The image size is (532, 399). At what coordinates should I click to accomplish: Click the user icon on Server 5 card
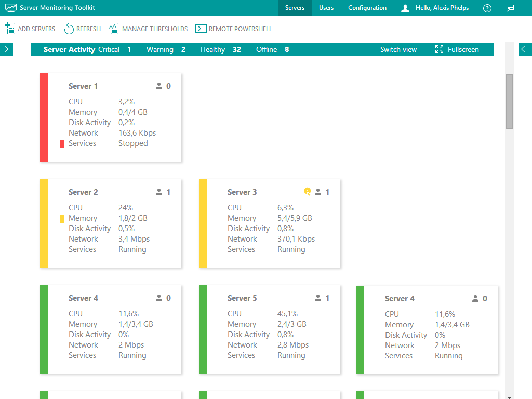(x=318, y=298)
